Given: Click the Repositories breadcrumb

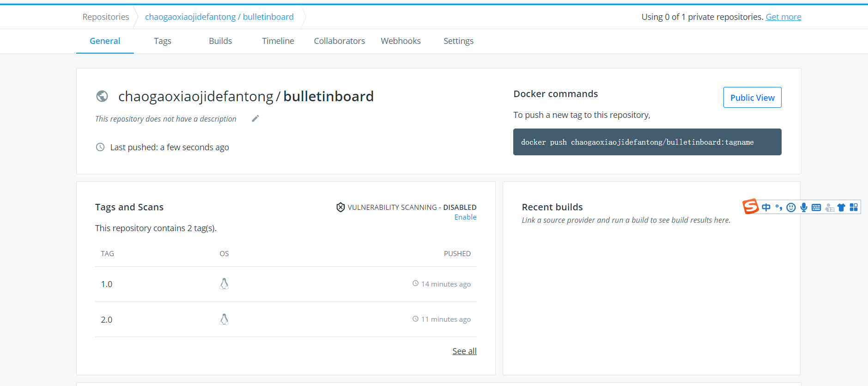Looking at the screenshot, I should [106, 17].
